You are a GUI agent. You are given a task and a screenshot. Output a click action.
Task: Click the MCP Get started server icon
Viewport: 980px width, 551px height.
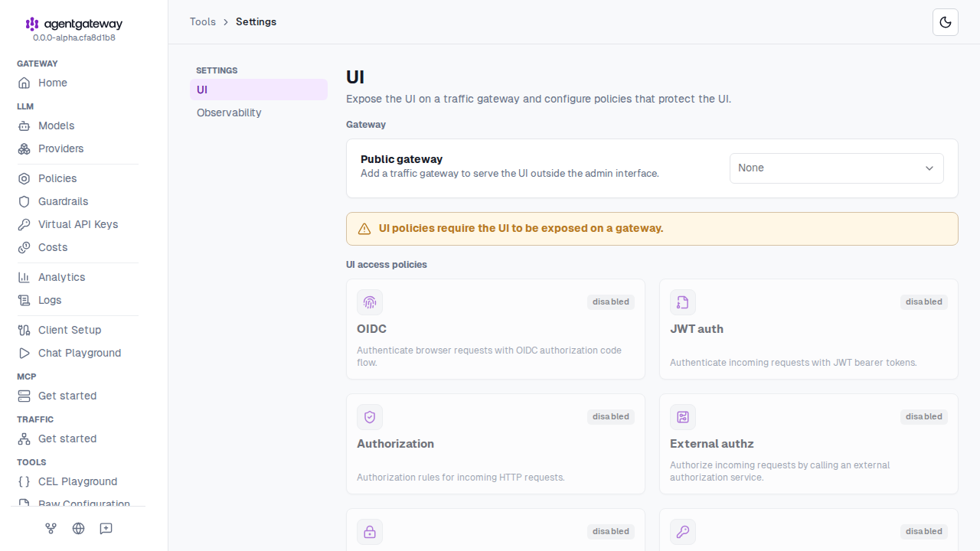click(x=24, y=396)
